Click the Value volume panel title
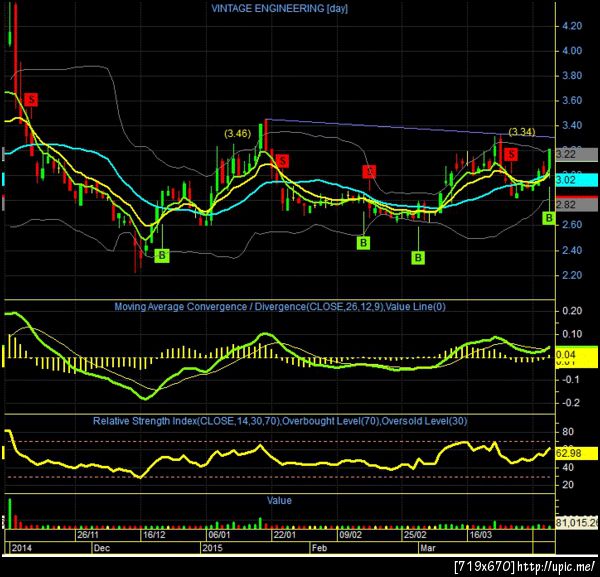This screenshot has width=600, height=577. (x=279, y=500)
